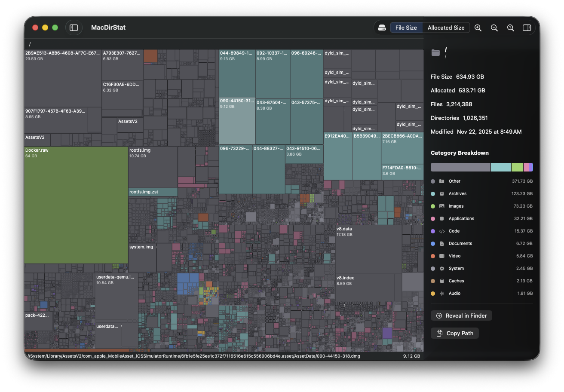Click the Code category brackets icon

[x=441, y=231]
